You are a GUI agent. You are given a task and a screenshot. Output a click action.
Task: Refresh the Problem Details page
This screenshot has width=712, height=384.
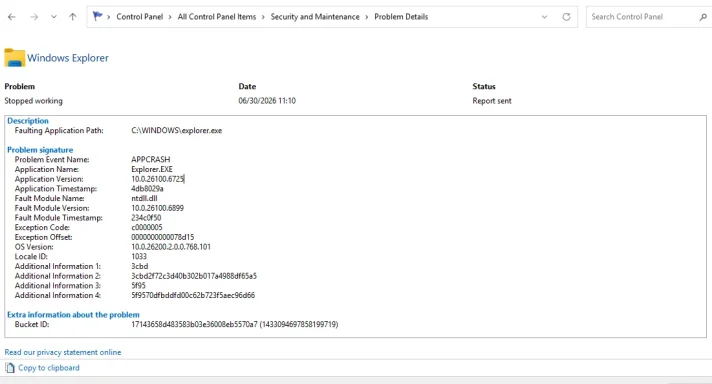click(566, 17)
